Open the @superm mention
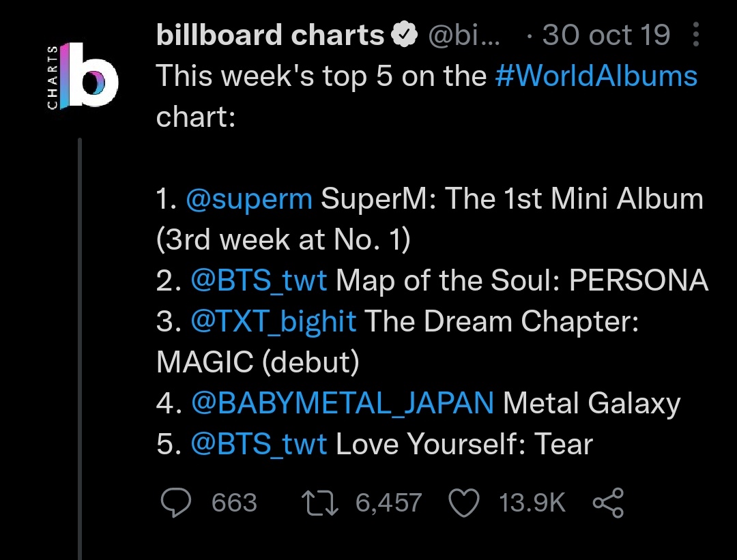Screen dimensions: 737x560 (249, 198)
